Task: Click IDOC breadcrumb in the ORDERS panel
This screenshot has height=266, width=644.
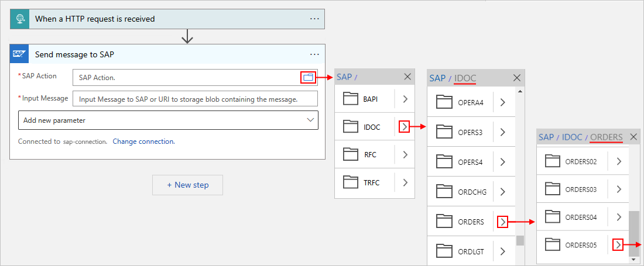Action: click(572, 137)
